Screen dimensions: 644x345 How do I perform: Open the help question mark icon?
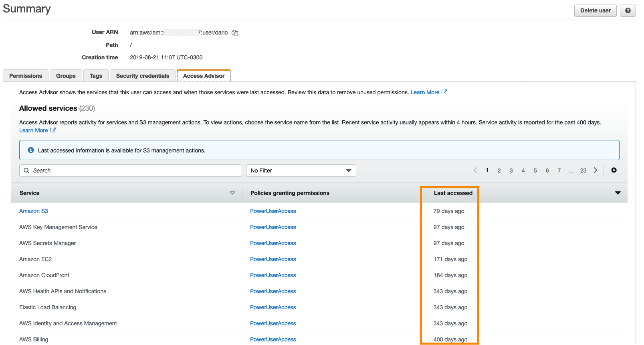pos(628,10)
